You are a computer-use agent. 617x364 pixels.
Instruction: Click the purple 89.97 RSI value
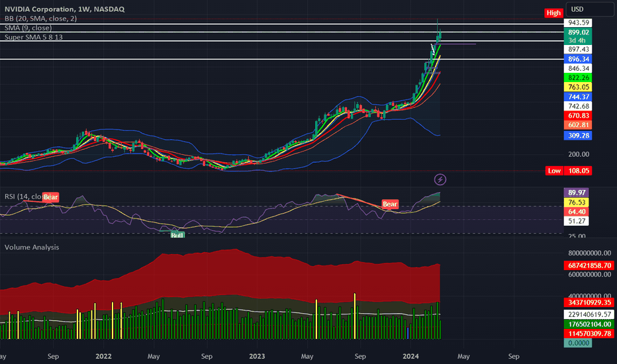[x=577, y=193]
